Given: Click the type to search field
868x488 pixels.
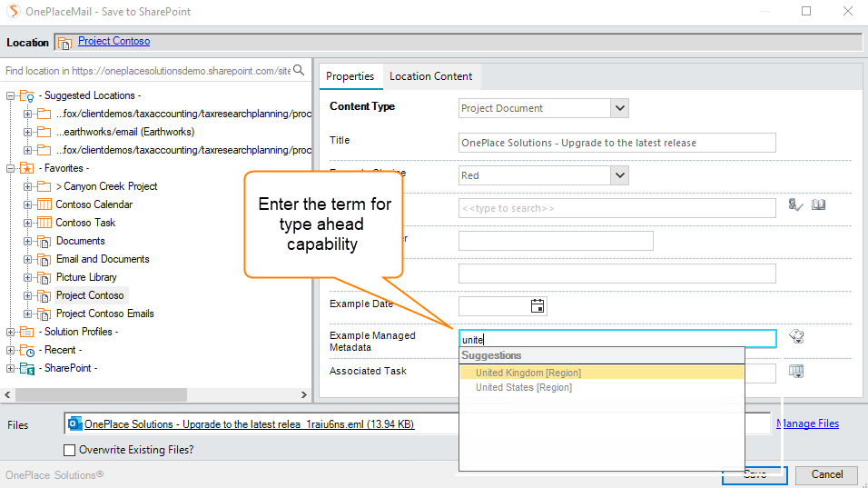Looking at the screenshot, I should [617, 208].
